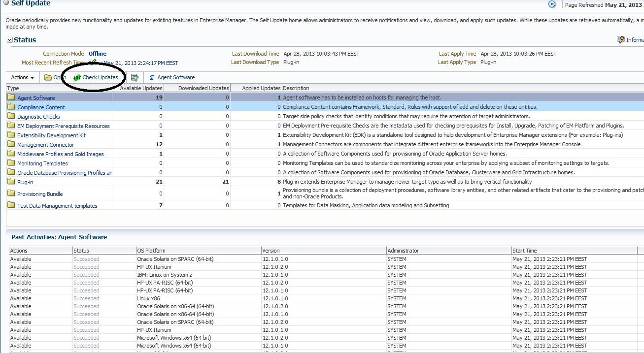Click the Check Updates toolbar button

pos(96,77)
